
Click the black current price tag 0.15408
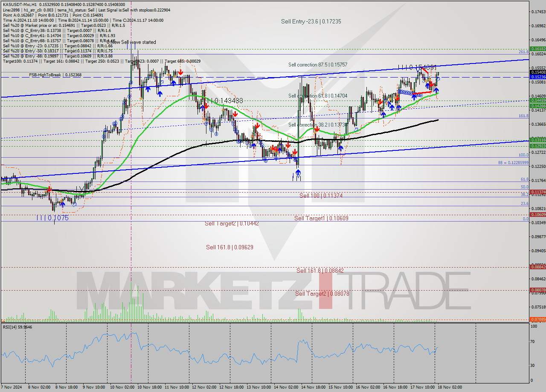pos(537,72)
